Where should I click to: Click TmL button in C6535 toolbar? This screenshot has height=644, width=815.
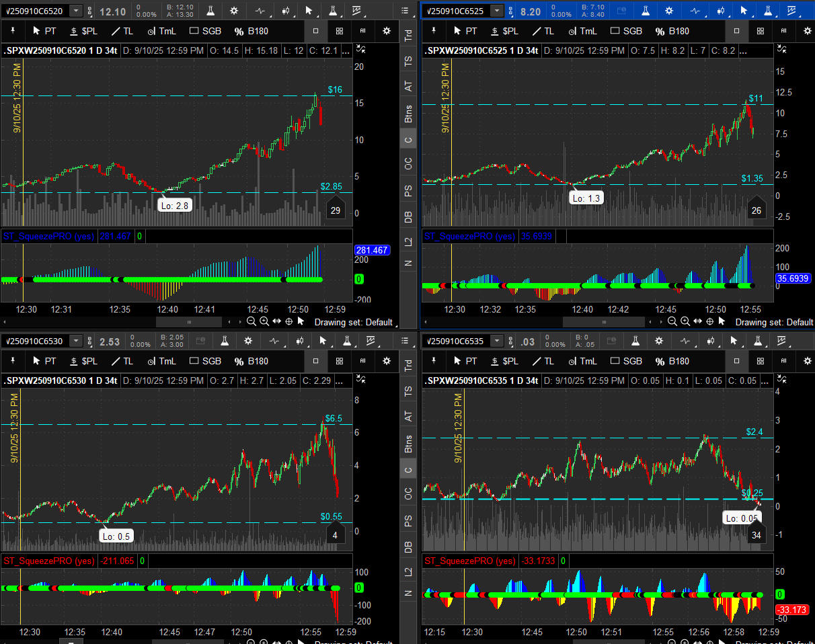[581, 361]
